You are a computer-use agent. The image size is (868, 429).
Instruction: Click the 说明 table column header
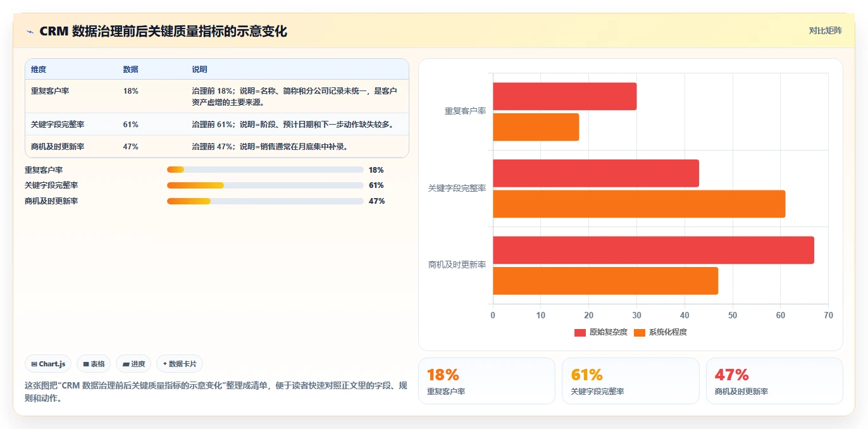[x=199, y=70]
